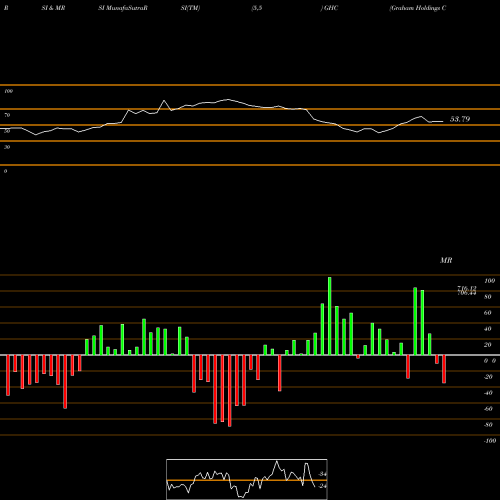500x500 pixels.
Task: Click the longest red MR histogram bar
Action: click(230, 391)
